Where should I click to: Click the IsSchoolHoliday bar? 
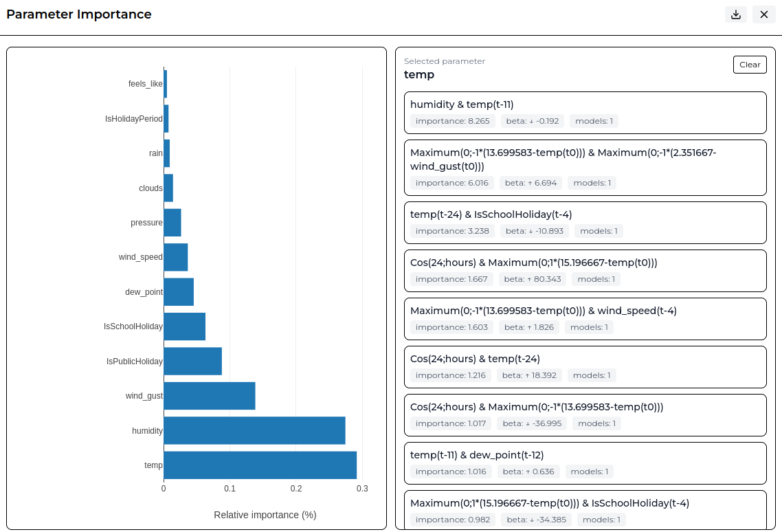tap(185, 326)
